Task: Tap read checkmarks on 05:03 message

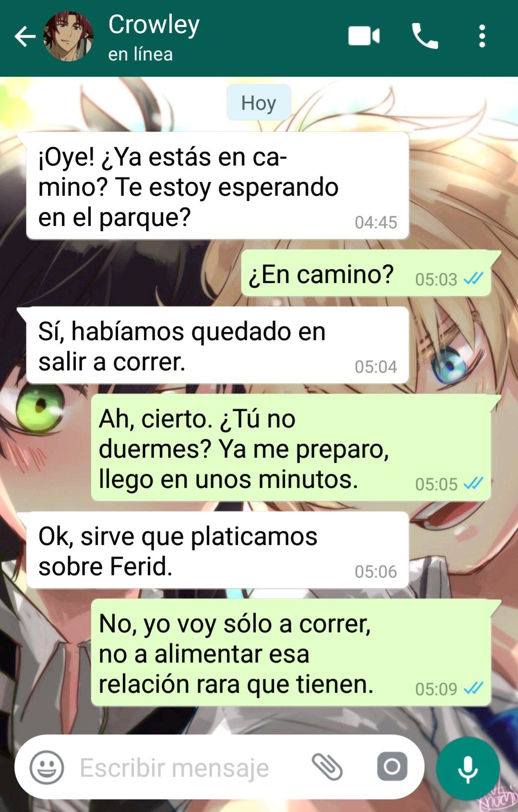Action: coord(473,279)
